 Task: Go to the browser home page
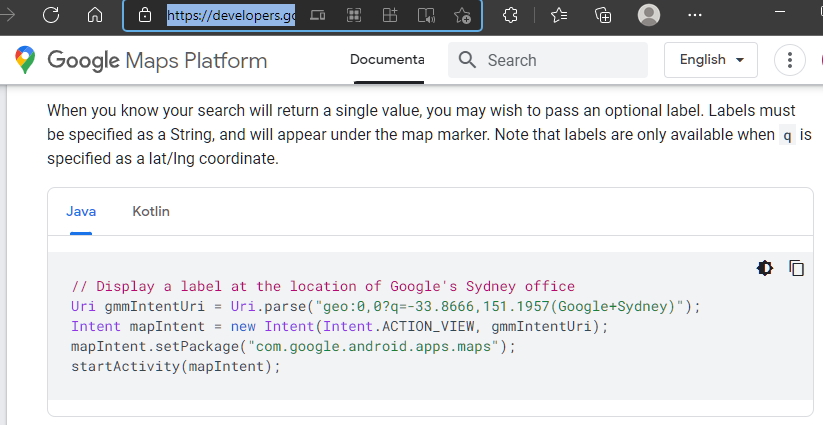95,15
